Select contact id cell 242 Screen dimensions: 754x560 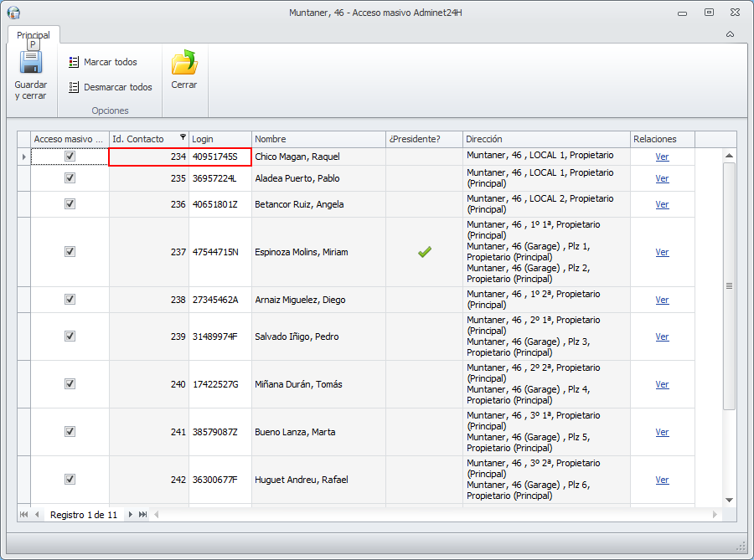[149, 480]
